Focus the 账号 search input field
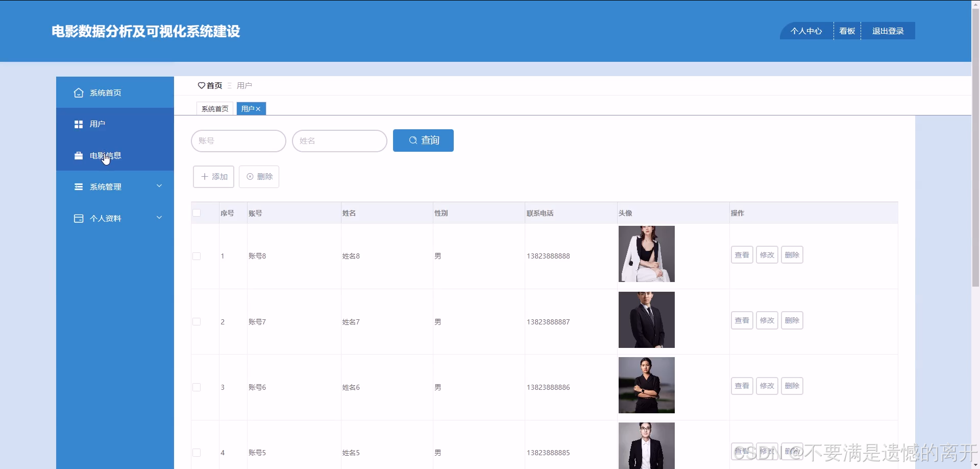 [238, 141]
